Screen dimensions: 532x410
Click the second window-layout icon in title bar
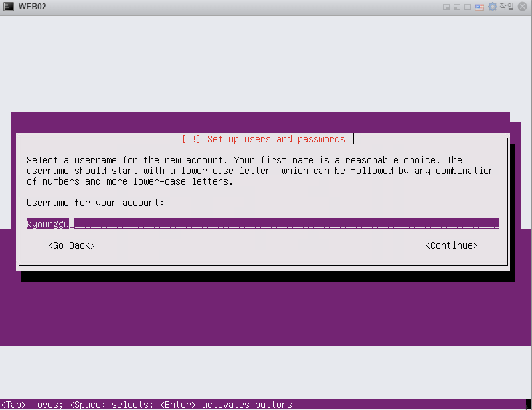pyautogui.click(x=457, y=7)
